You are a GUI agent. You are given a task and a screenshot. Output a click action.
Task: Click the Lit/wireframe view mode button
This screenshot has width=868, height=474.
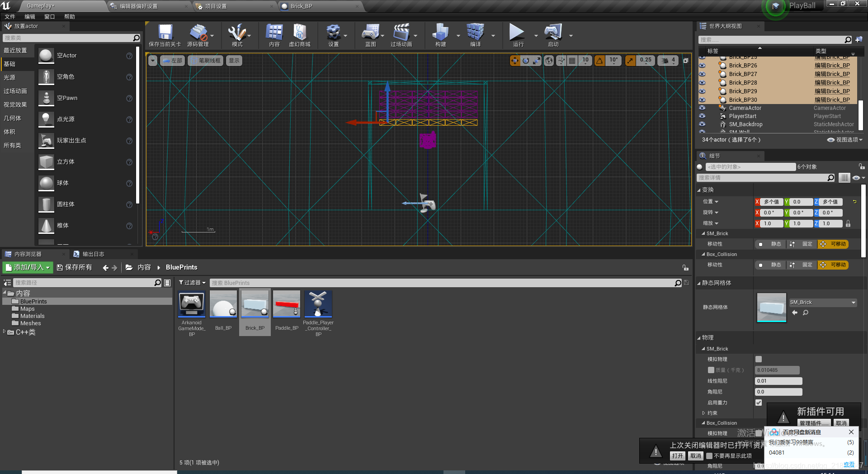pyautogui.click(x=206, y=61)
